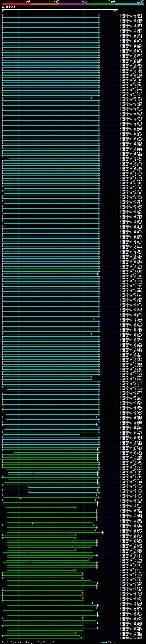Select the UniRef100_C7P8N2 label

pos(131,563)
